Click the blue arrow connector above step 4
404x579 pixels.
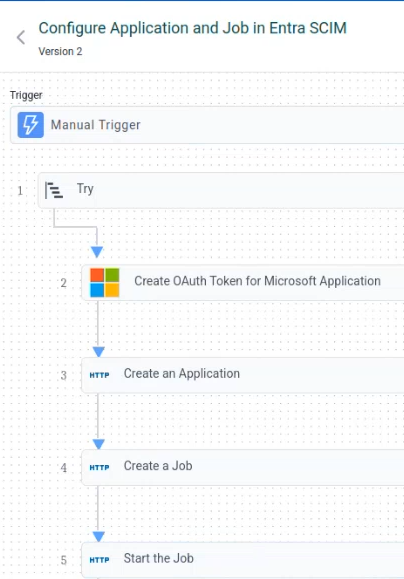pos(99,444)
